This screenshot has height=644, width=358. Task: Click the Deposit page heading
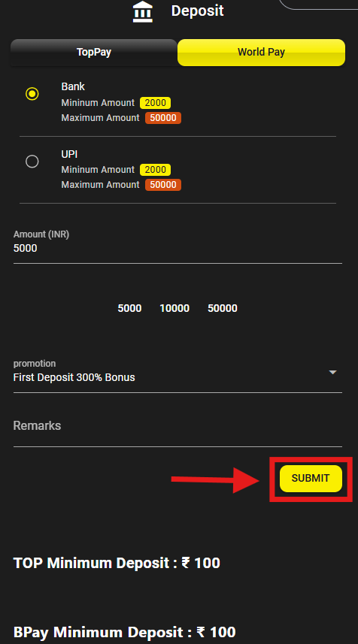[197, 11]
